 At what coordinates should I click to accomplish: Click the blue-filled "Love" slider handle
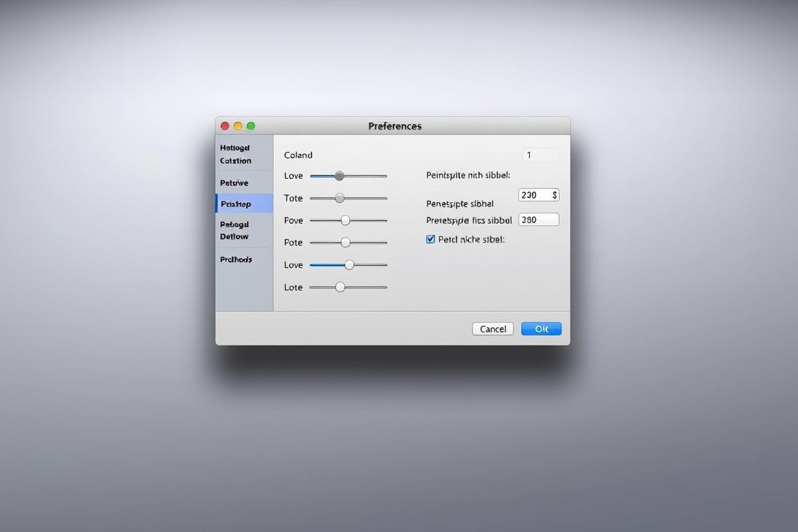(348, 264)
